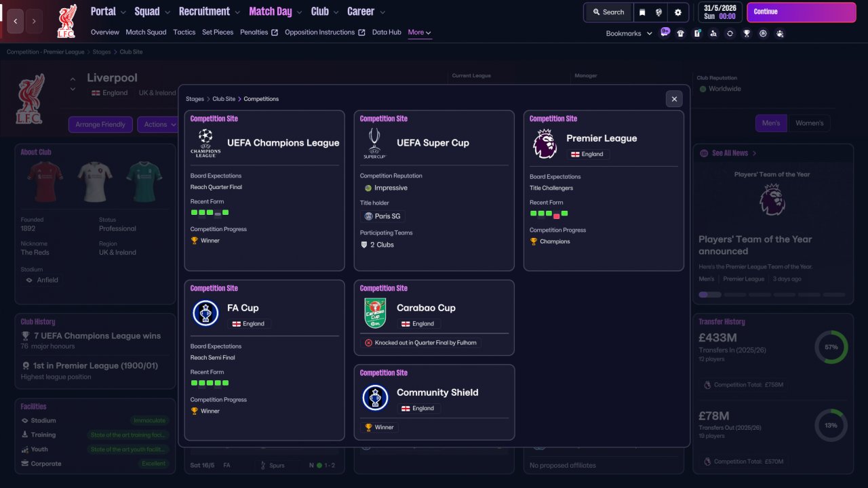
Task: Switch to the Women's team toggle
Action: [809, 123]
